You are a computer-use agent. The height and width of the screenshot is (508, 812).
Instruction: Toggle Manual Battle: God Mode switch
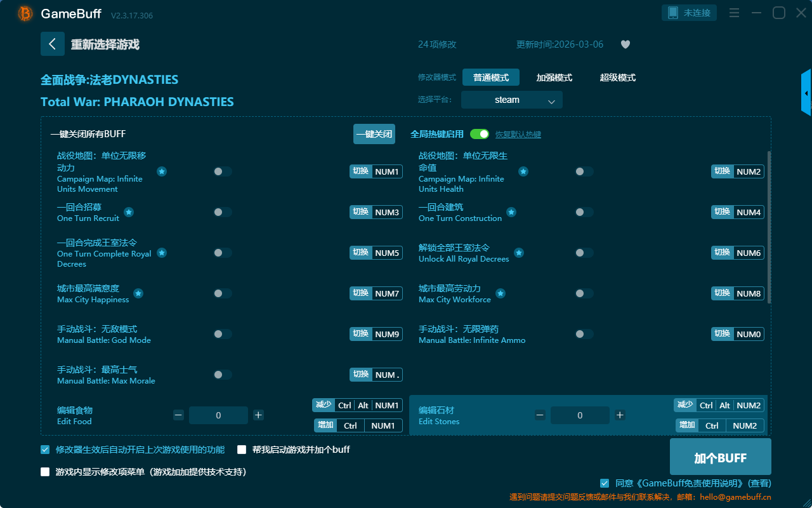[x=223, y=334]
